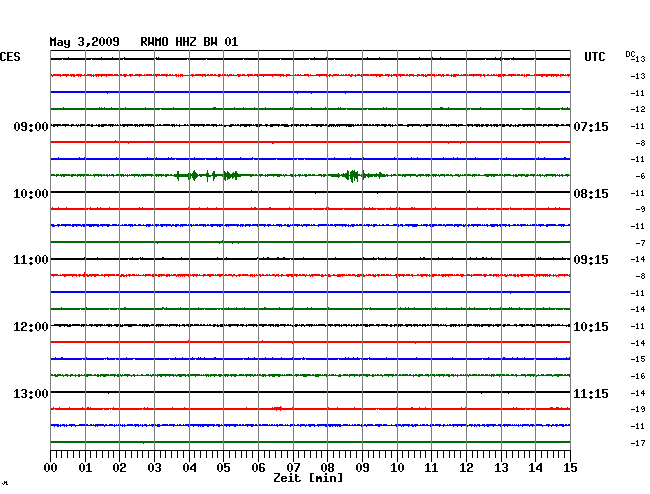Select the station code "RWMO HHZ BW 01"

coord(189,42)
